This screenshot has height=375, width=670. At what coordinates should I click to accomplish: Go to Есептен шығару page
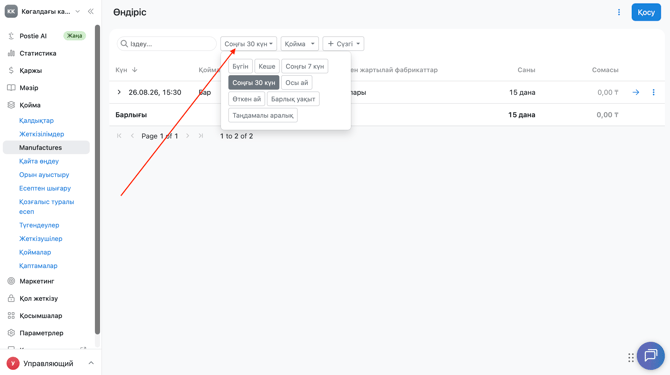tap(45, 188)
